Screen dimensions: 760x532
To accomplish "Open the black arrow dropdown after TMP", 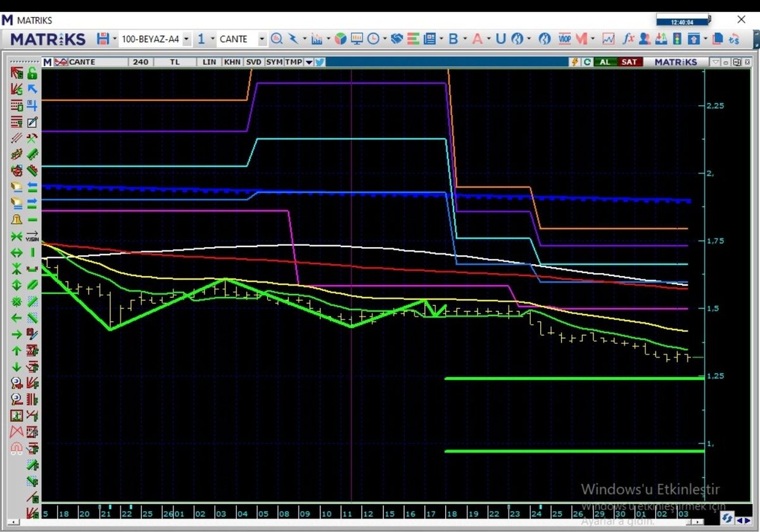I will 309,62.
